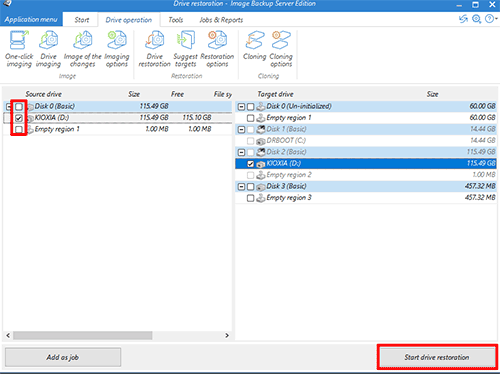Check source Disk 0 (Basic) checkbox
This screenshot has width=500, height=374.
tap(19, 107)
